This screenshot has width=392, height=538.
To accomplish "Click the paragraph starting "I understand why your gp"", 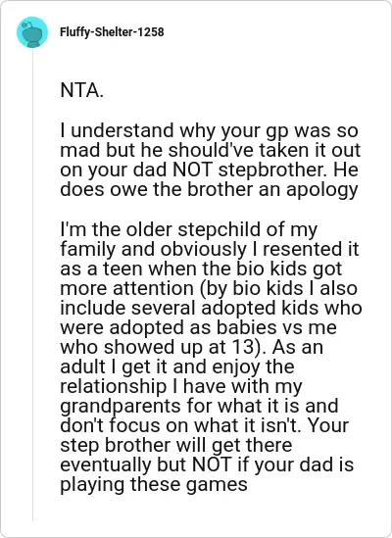I will 210,160.
